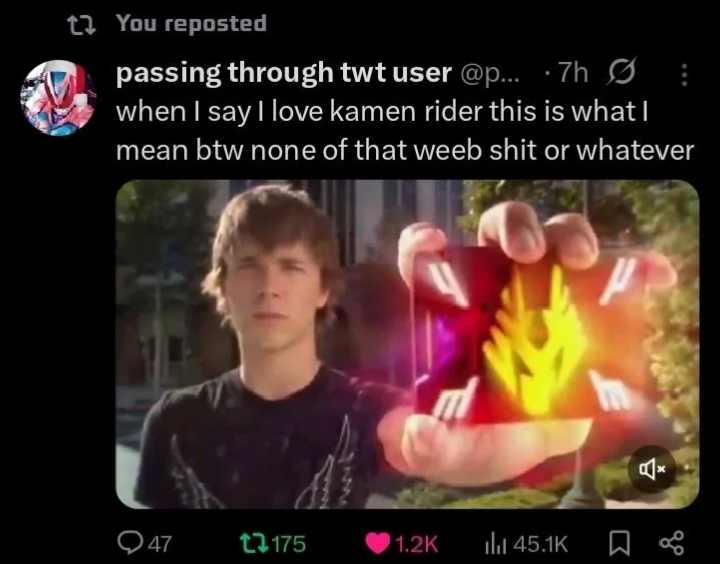Open the tweet text about kamen rider
Viewport: 720px width, 564px height.
click(x=405, y=131)
